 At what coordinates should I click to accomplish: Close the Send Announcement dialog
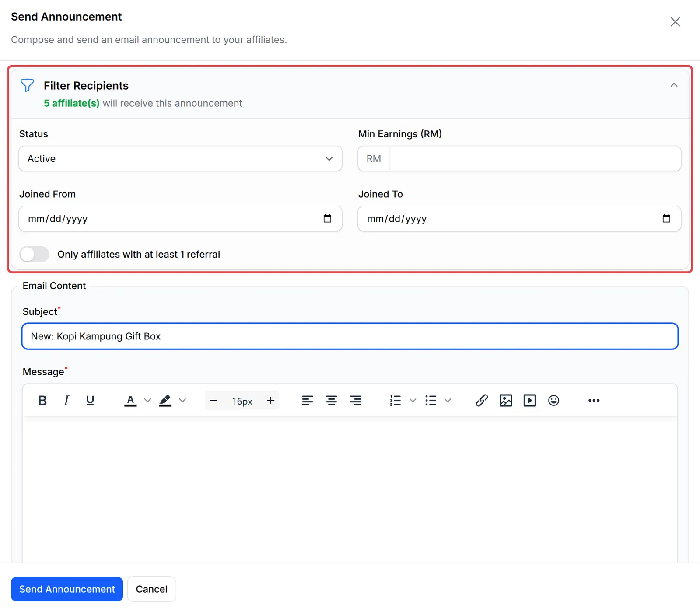pos(675,22)
